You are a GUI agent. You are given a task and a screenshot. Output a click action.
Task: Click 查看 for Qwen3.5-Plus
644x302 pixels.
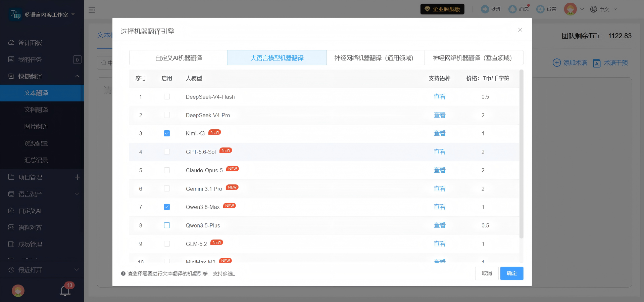(440, 225)
